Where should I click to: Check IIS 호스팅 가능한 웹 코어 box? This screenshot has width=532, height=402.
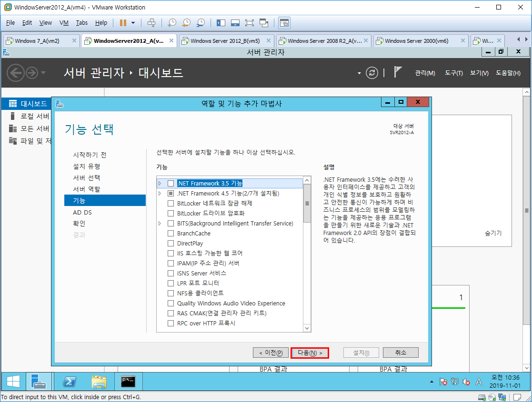point(171,253)
